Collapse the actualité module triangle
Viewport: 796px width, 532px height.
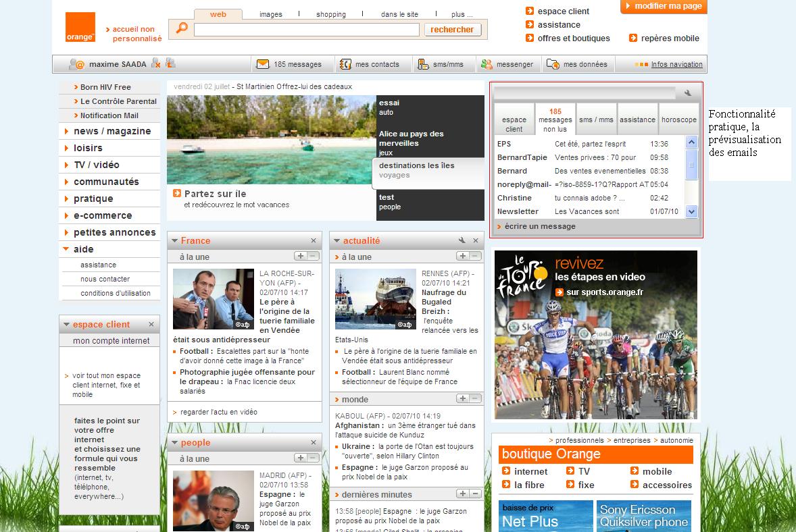[337, 240]
